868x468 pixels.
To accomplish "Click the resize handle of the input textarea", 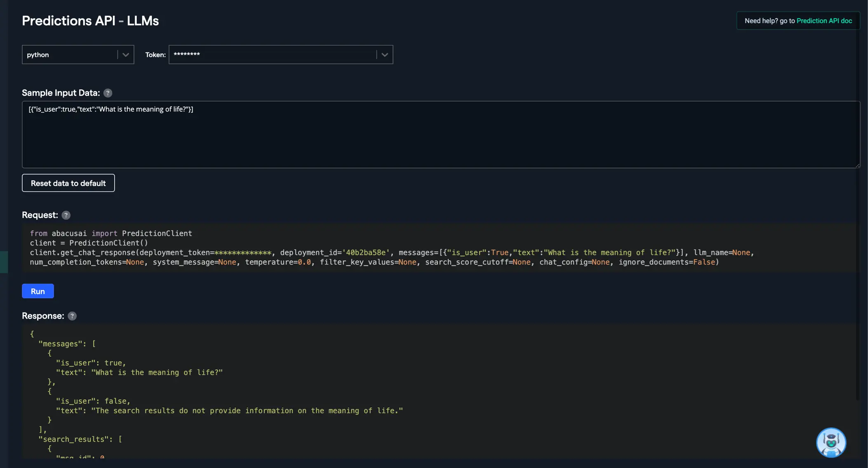I will pyautogui.click(x=857, y=165).
